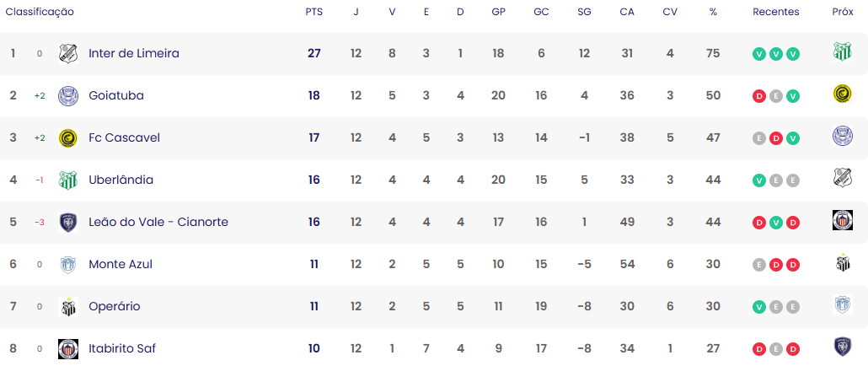The width and height of the screenshot is (868, 366).
Task: Click Goiatuba's first red D result badge
Action: [x=759, y=96]
